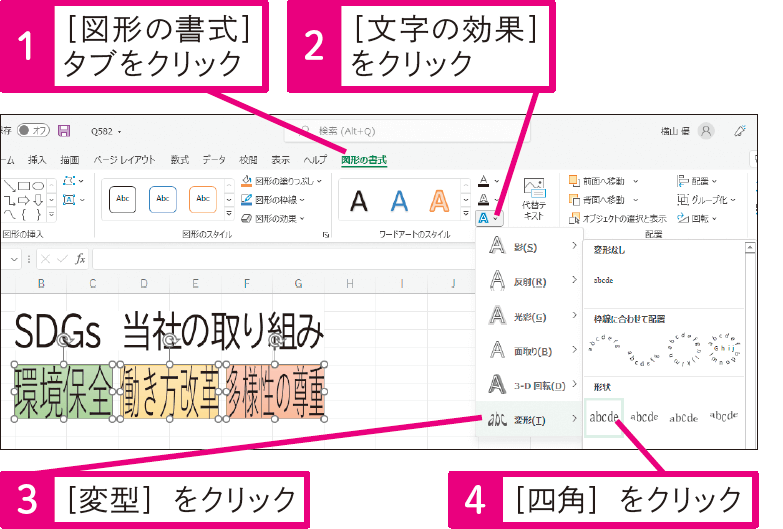Expand the shape styles gallery
This screenshot has width=783, height=529.
pos(229,214)
